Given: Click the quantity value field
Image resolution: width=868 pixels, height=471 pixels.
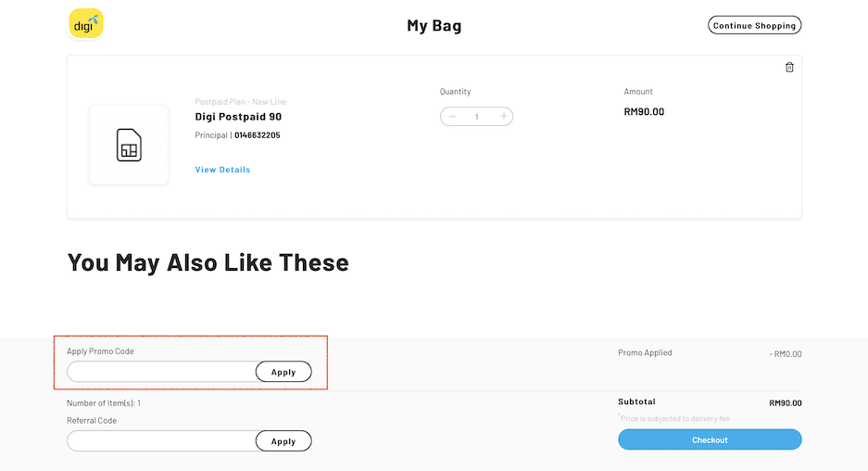Looking at the screenshot, I should (477, 117).
